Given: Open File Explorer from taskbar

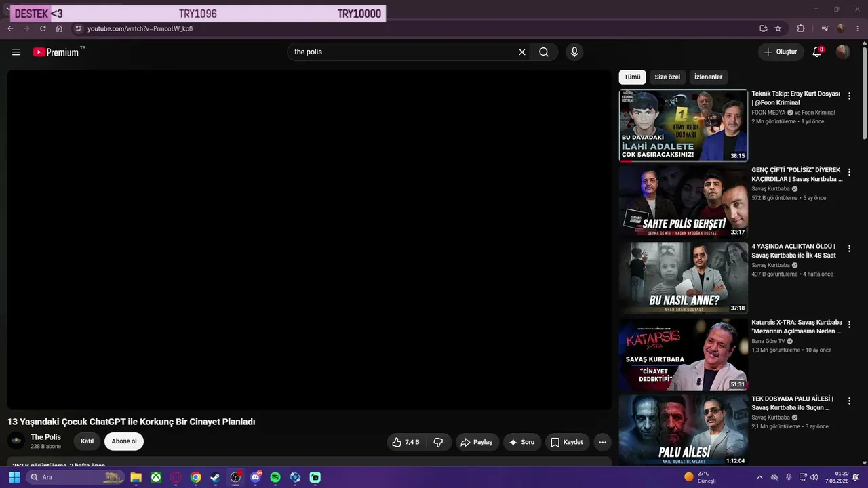Looking at the screenshot, I should point(136,477).
